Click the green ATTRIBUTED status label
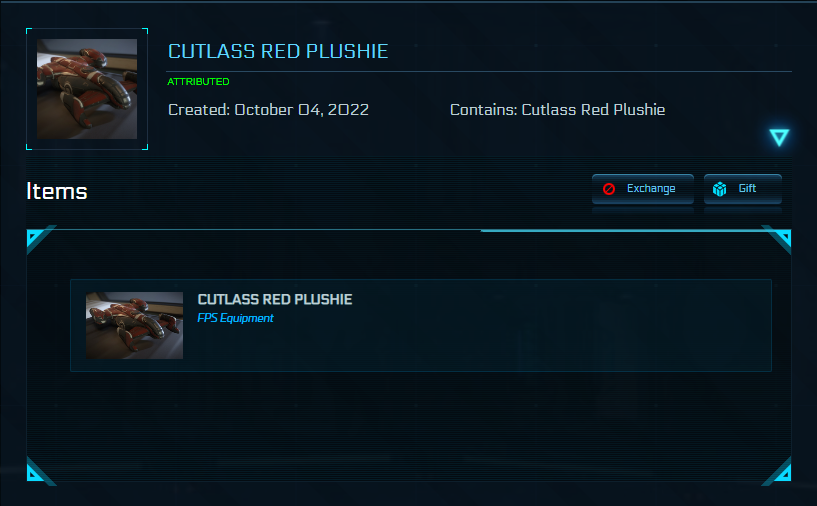The image size is (817, 506). coord(198,82)
